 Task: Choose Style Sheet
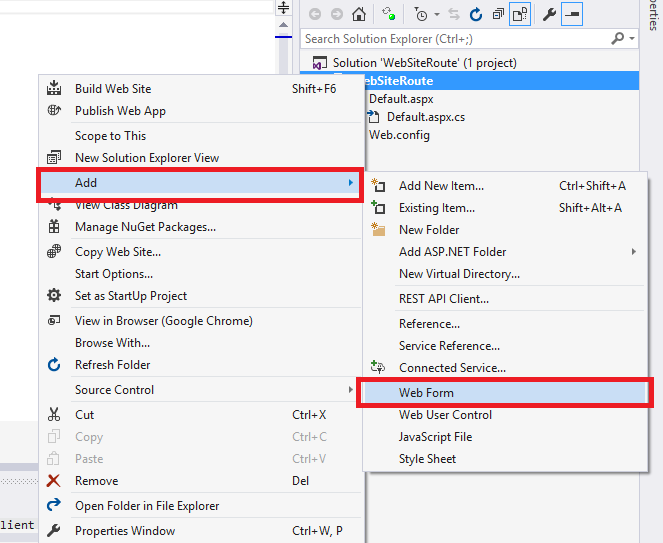tap(505, 459)
